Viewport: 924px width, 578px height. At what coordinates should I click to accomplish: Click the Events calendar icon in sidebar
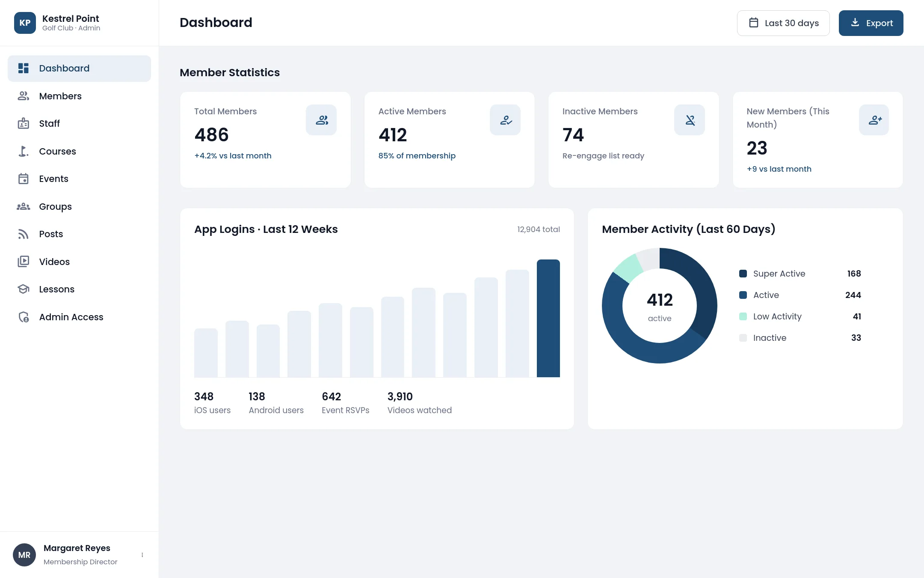pos(24,179)
